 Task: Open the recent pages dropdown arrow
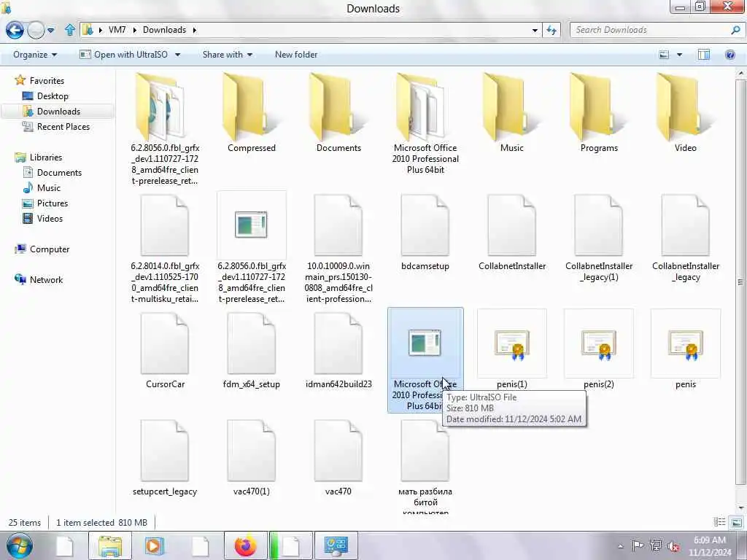point(50,31)
